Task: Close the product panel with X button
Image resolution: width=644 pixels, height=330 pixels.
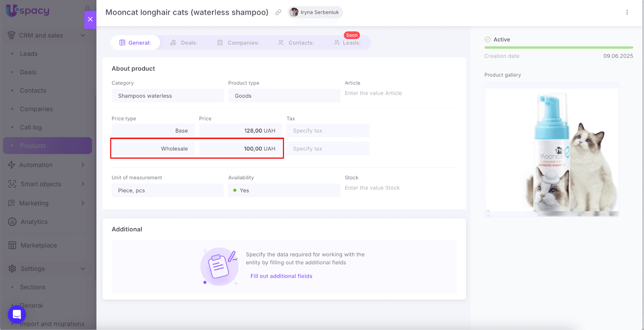Action: click(90, 19)
